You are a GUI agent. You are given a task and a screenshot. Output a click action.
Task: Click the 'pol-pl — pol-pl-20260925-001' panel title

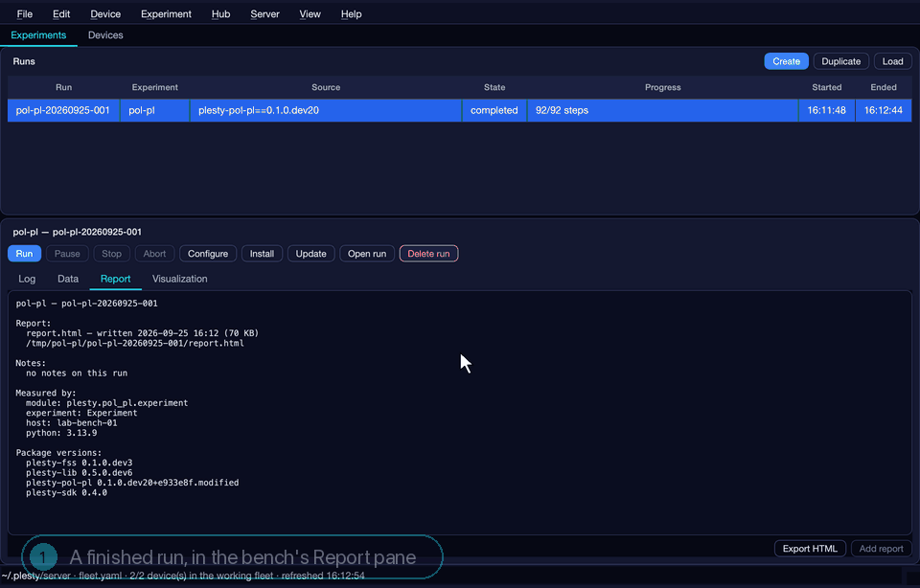[x=78, y=232]
